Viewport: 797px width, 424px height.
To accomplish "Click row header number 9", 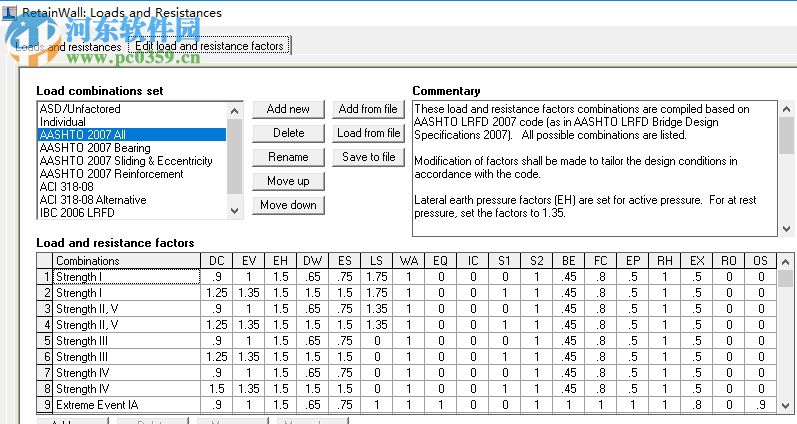I will (x=45, y=405).
